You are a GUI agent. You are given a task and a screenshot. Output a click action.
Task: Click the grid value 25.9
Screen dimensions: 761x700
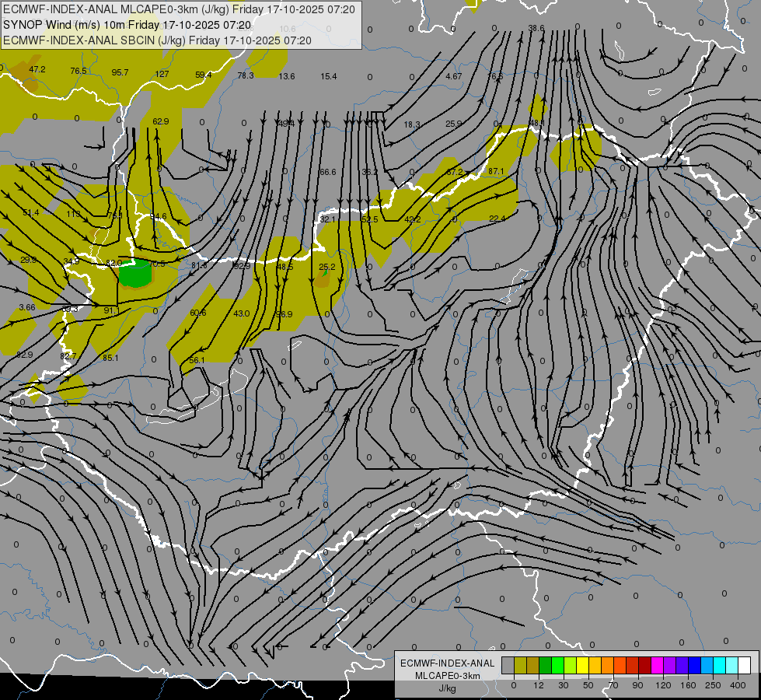click(454, 124)
